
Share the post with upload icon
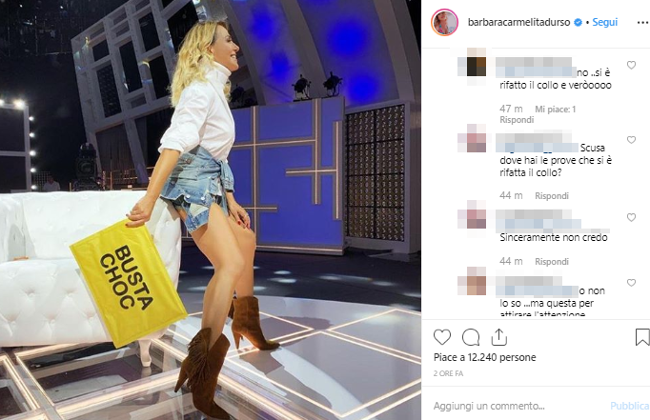499,337
